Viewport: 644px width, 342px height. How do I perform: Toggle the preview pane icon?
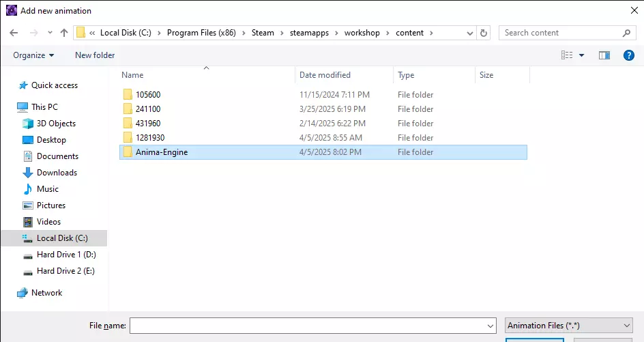tap(604, 55)
